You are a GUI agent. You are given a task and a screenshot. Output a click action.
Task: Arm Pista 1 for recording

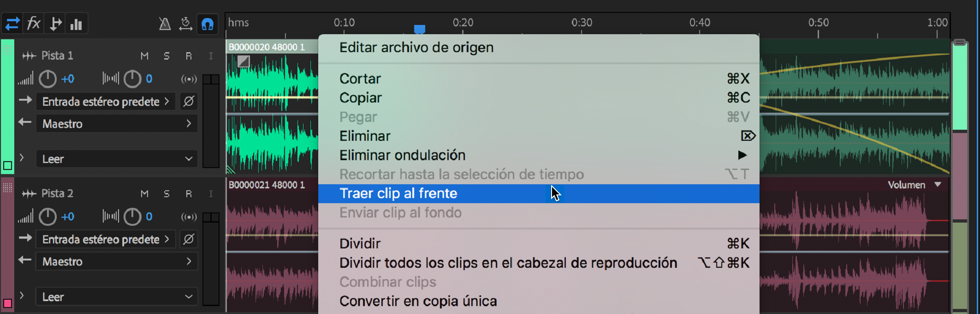click(189, 55)
